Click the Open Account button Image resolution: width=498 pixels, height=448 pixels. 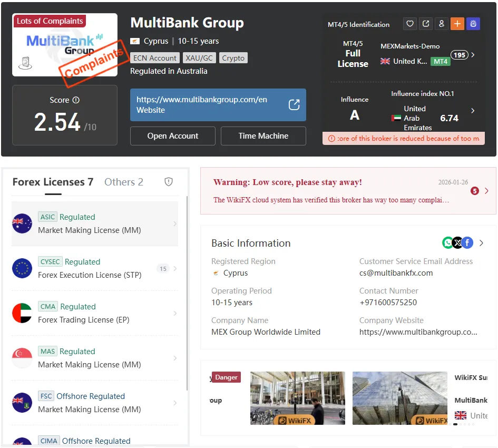[173, 136]
